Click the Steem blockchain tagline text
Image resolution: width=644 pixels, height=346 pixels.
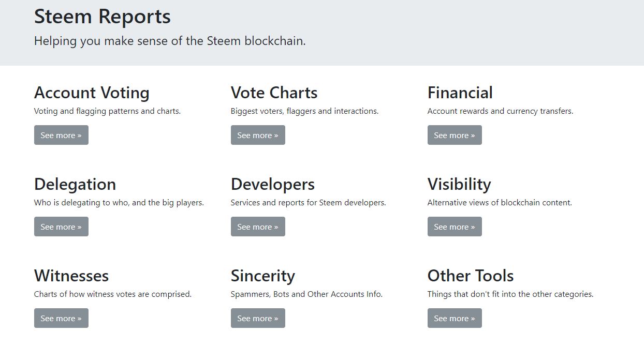click(x=170, y=41)
